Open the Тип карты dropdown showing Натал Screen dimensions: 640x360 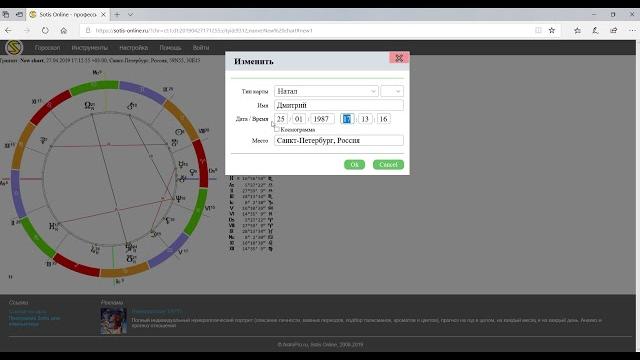click(326, 91)
